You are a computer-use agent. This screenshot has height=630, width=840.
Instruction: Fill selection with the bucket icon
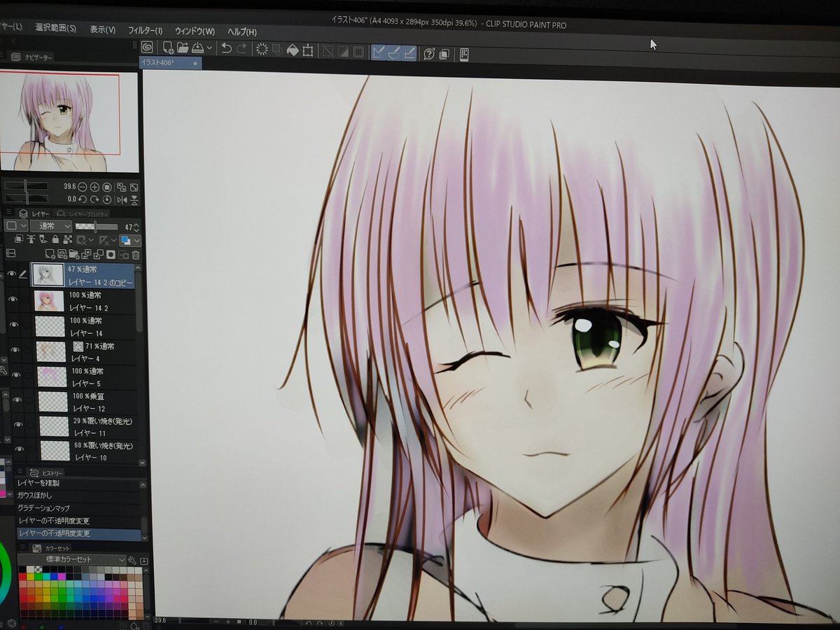(293, 50)
